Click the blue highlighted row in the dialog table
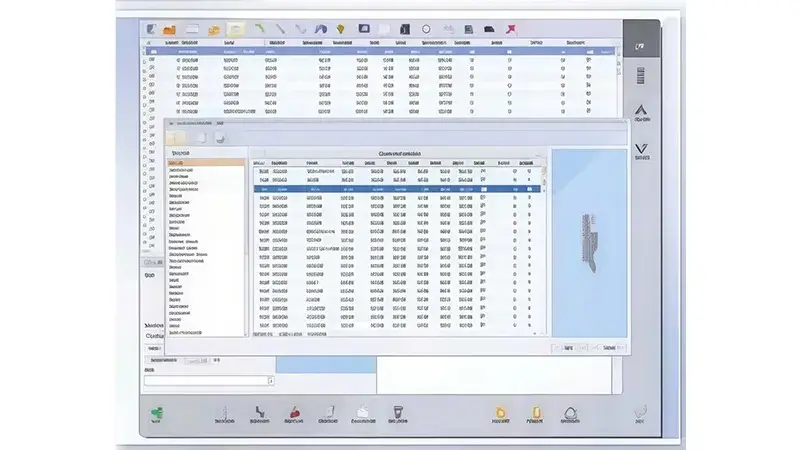This screenshot has height=450, width=800. (397, 189)
